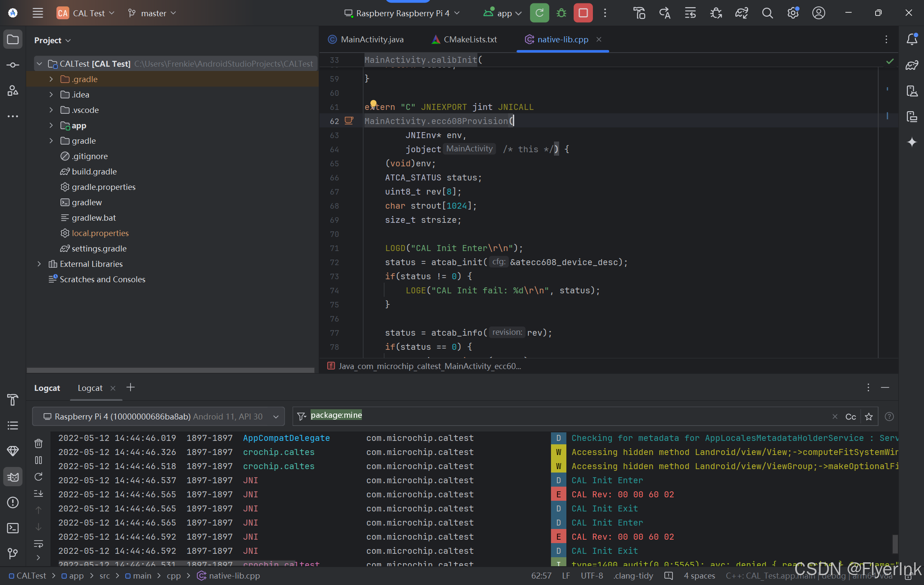
Task: Collapse the CALTest root project node
Action: pos(39,64)
